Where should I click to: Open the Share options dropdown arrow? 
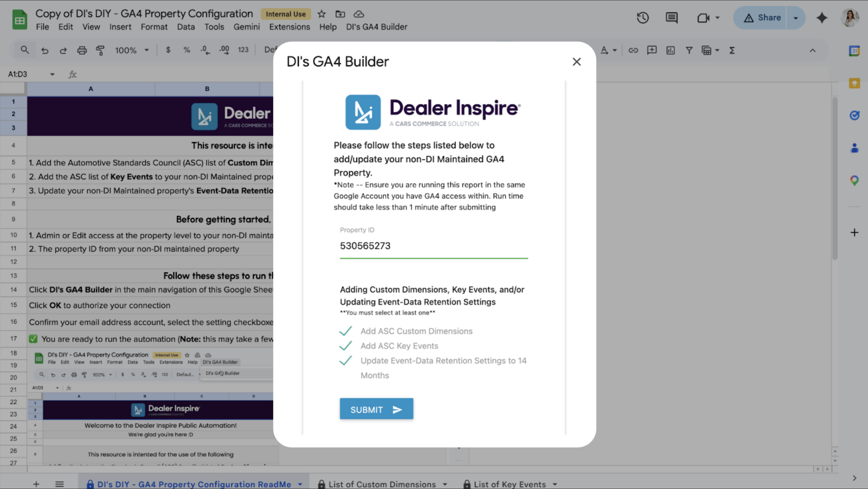click(795, 18)
